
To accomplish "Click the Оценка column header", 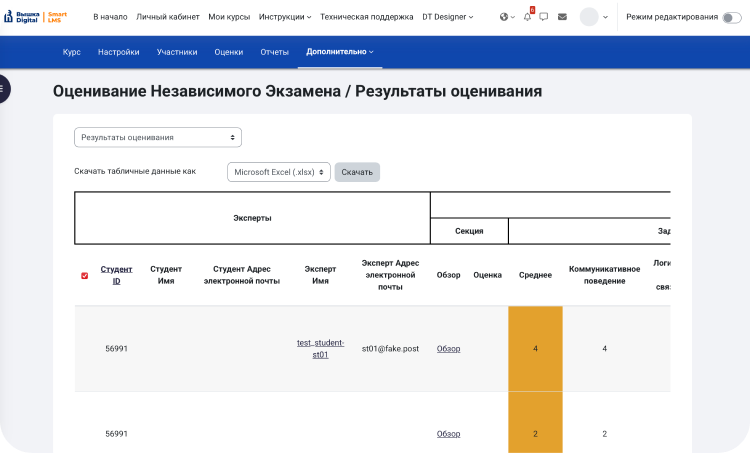I will click(x=487, y=275).
